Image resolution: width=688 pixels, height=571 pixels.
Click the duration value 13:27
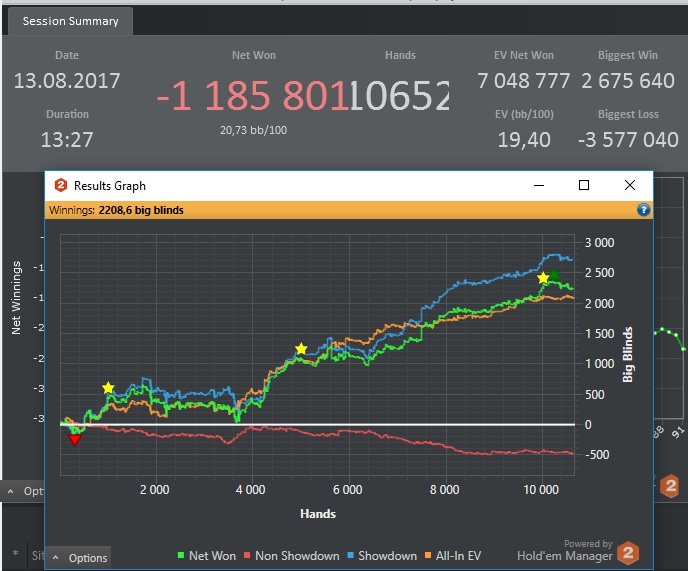67,140
